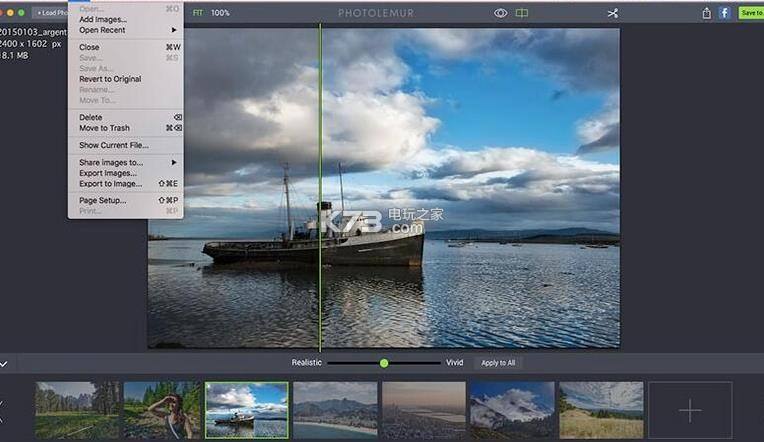Expand Share Images to submenu arrow

pyautogui.click(x=174, y=162)
